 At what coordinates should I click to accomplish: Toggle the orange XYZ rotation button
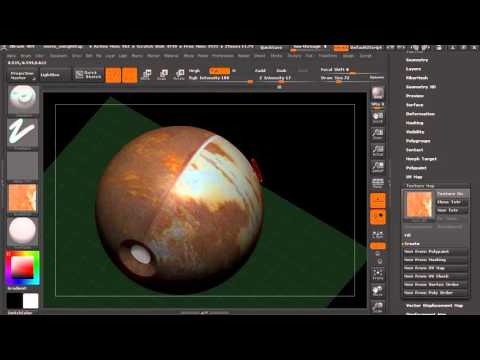(378, 246)
